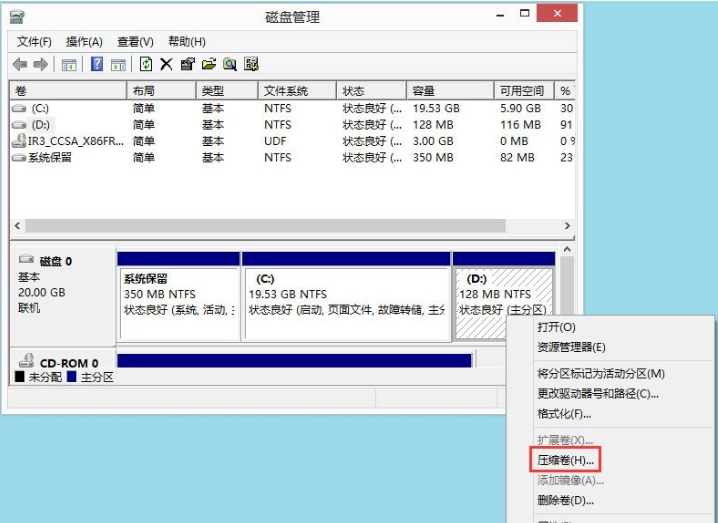Click the blue Help question-mark icon
Viewport: 718px width, 523px height.
pos(97,64)
